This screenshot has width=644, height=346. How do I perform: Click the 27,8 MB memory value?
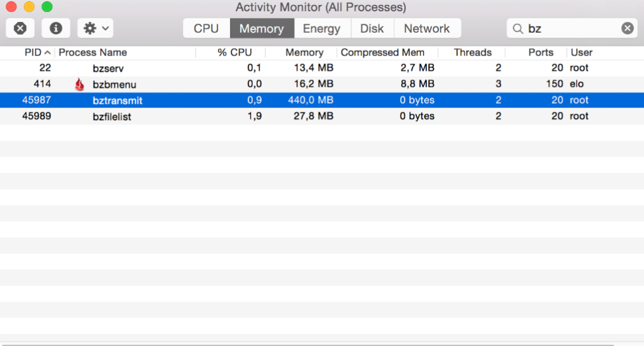click(x=313, y=116)
